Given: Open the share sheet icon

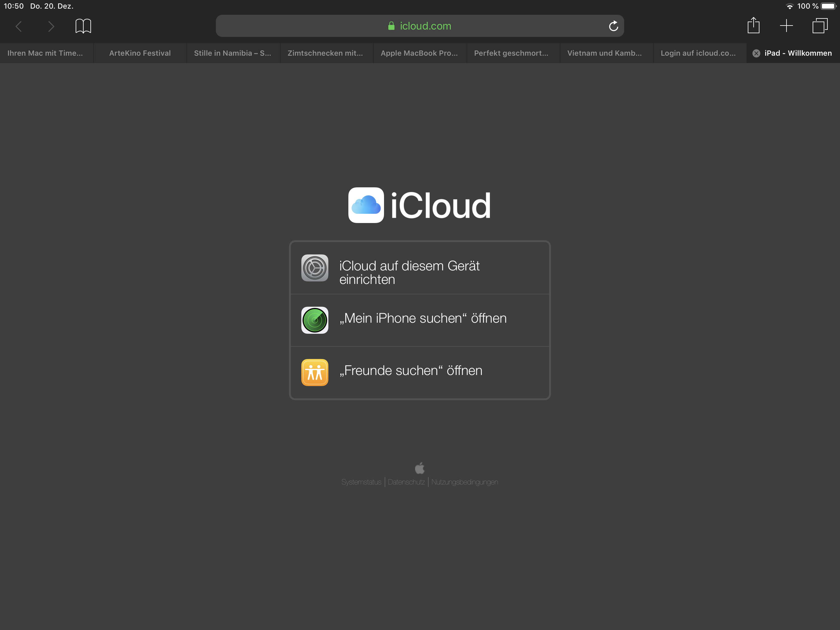Looking at the screenshot, I should point(753,26).
